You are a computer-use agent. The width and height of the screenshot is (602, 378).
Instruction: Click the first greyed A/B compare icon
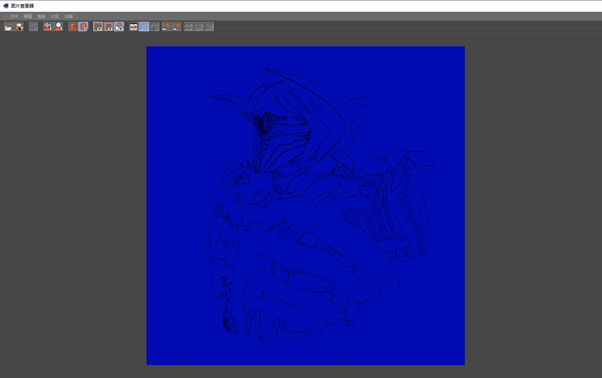click(x=188, y=26)
